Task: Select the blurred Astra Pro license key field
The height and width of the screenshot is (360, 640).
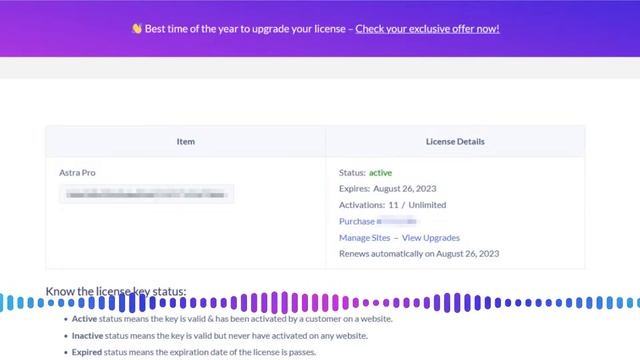Action: (147, 194)
